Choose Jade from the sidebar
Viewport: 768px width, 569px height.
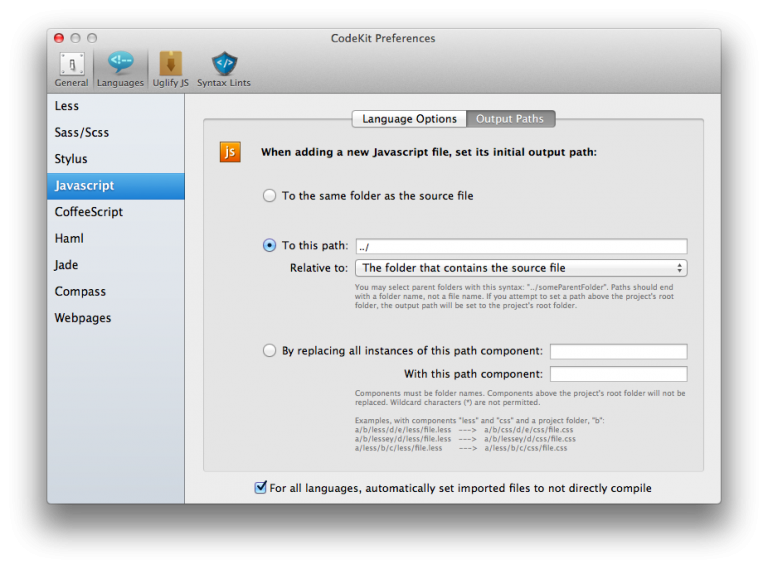[x=116, y=265]
